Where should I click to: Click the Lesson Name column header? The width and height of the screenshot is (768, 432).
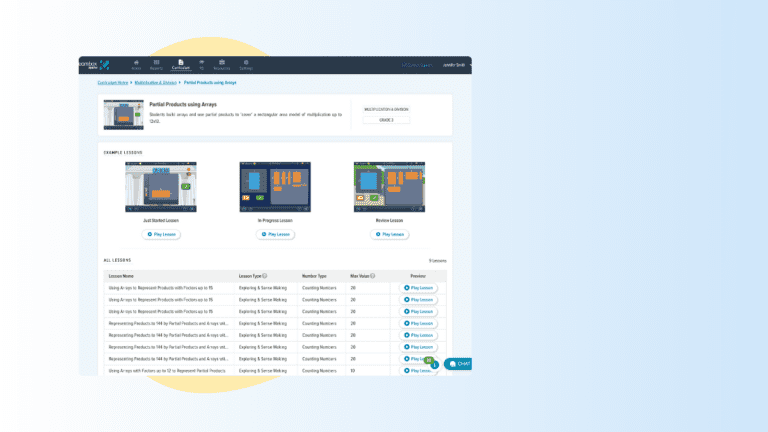(x=121, y=276)
